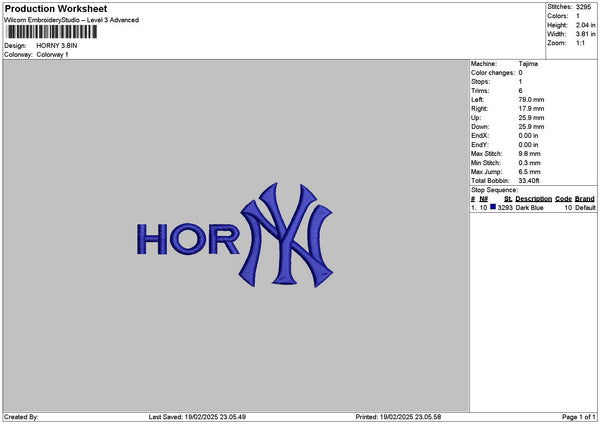Click the embroidered HORNY logo preview

click(235, 235)
